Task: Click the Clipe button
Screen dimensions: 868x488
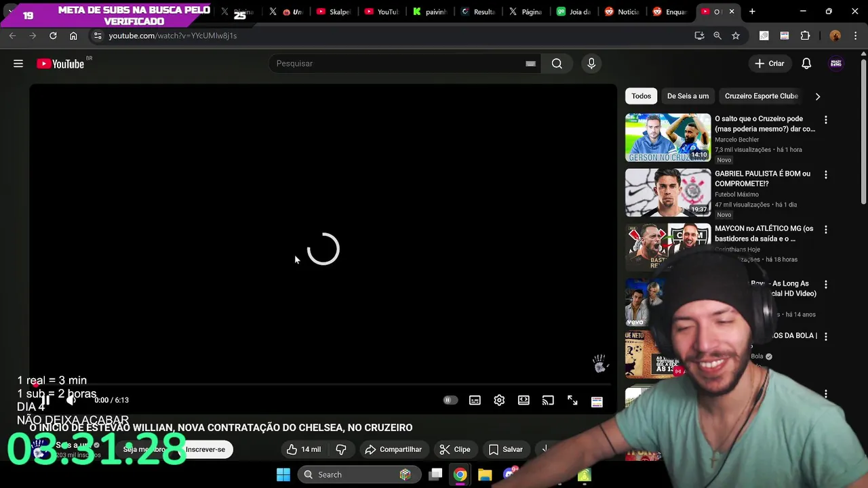Action: (x=455, y=449)
